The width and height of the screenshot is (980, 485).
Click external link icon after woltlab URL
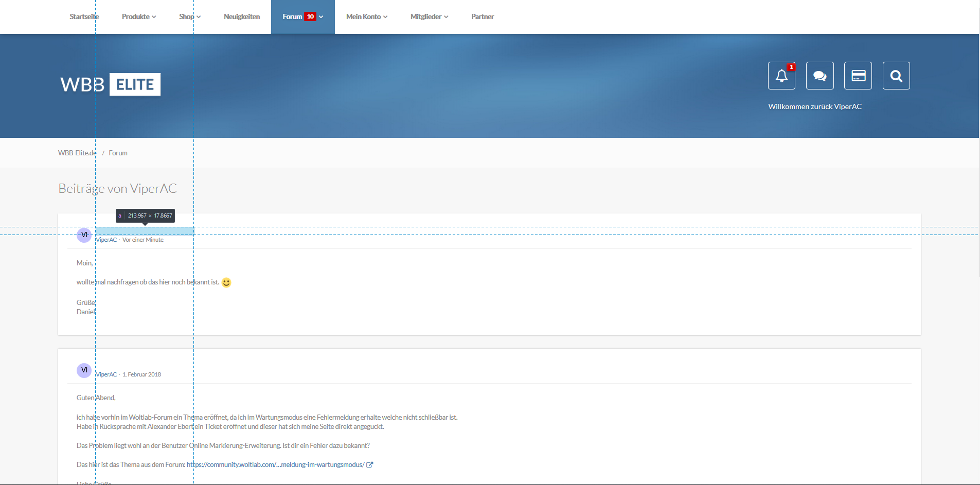tap(369, 465)
